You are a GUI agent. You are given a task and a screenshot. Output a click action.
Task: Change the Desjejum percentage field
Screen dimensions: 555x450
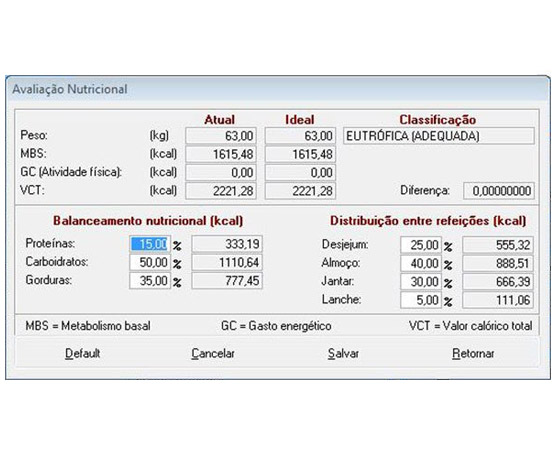coord(421,245)
